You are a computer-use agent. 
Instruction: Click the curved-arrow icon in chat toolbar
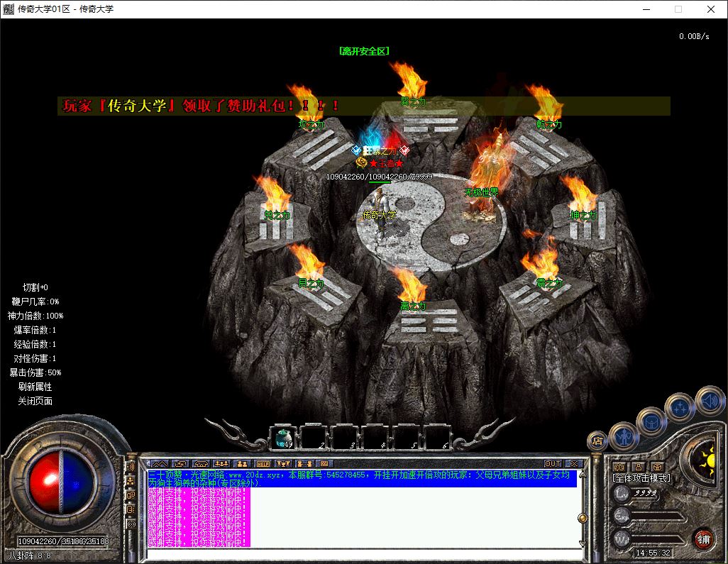pyautogui.click(x=180, y=463)
